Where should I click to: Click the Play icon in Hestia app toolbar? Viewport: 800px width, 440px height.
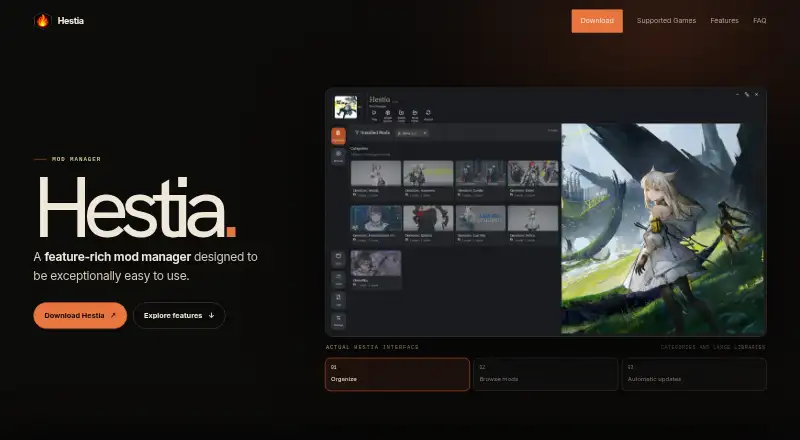[374, 115]
